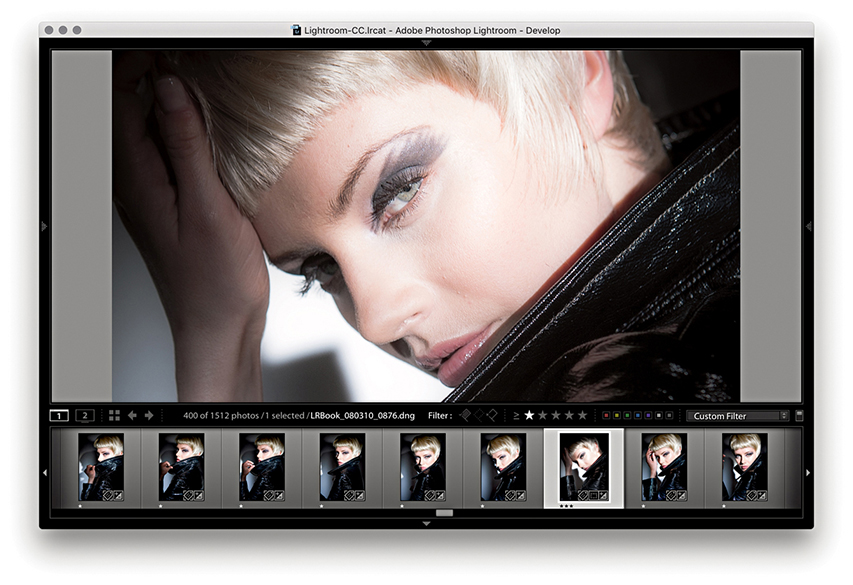Image resolution: width=853 pixels, height=585 pixels.
Task: Filter by flagged photos flag icon
Action: click(465, 416)
